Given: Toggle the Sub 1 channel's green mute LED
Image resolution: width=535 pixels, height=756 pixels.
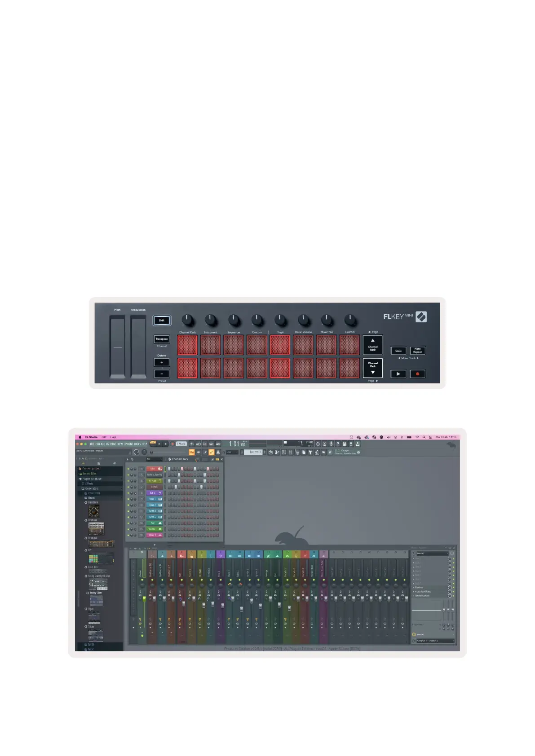Looking at the screenshot, I should [128, 493].
